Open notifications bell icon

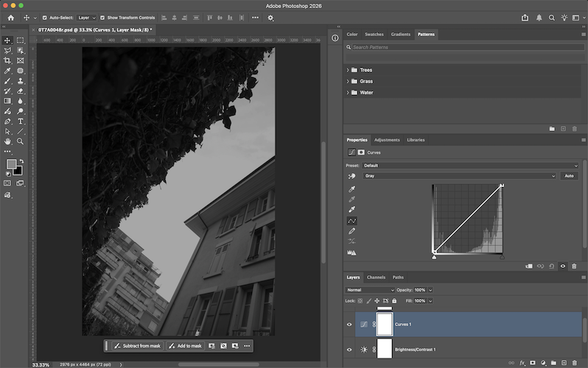click(x=539, y=18)
